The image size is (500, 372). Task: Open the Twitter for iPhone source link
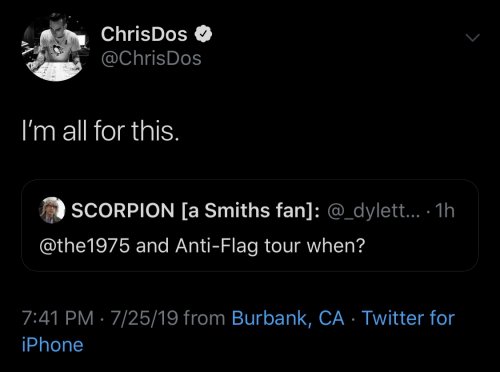[408, 318]
